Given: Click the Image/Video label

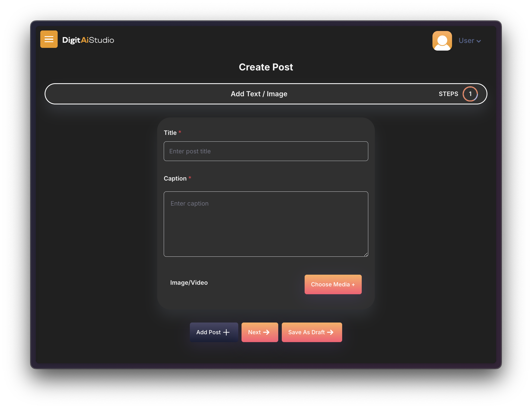Looking at the screenshot, I should (x=189, y=283).
